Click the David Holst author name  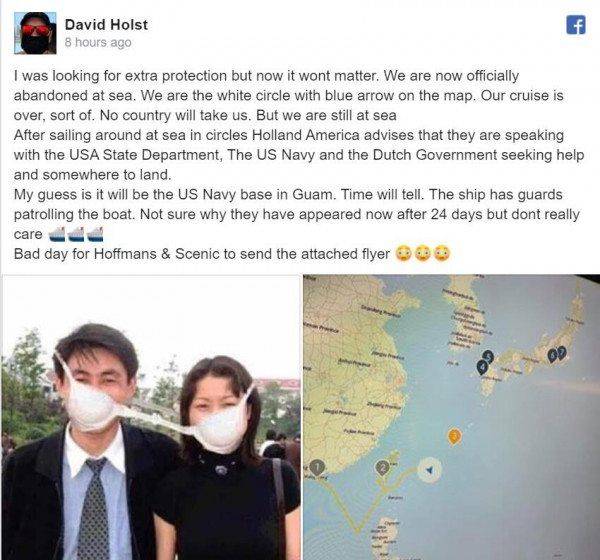tap(106, 24)
